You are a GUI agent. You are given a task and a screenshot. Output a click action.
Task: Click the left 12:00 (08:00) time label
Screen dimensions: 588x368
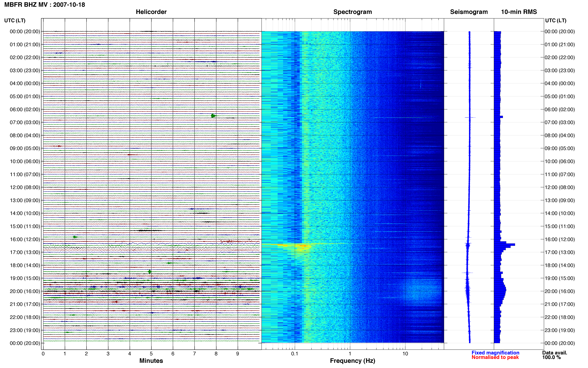pyautogui.click(x=25, y=187)
